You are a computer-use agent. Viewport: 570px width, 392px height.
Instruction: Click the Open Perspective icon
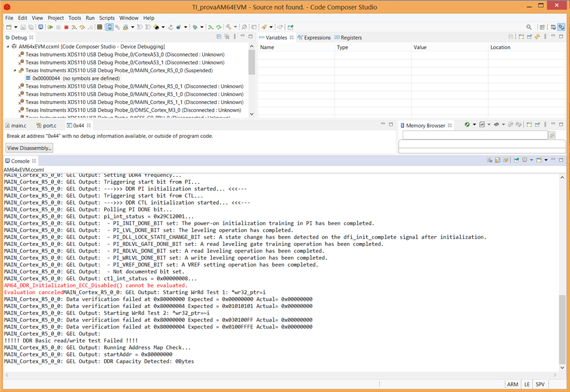click(x=542, y=27)
